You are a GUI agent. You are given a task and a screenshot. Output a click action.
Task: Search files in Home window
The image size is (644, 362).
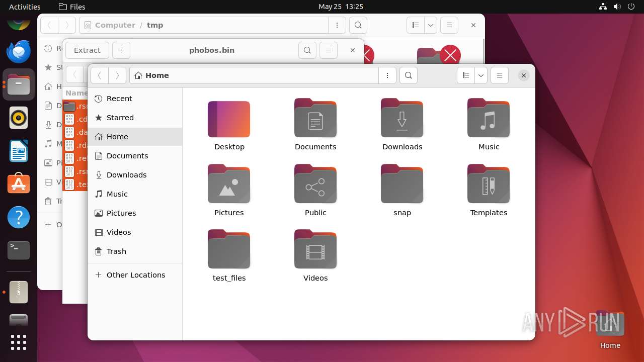click(x=409, y=75)
